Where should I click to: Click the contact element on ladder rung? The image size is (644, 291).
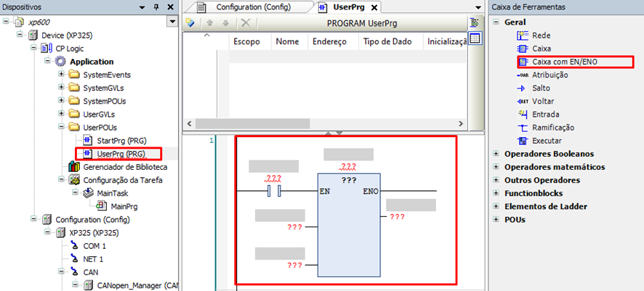[275, 192]
